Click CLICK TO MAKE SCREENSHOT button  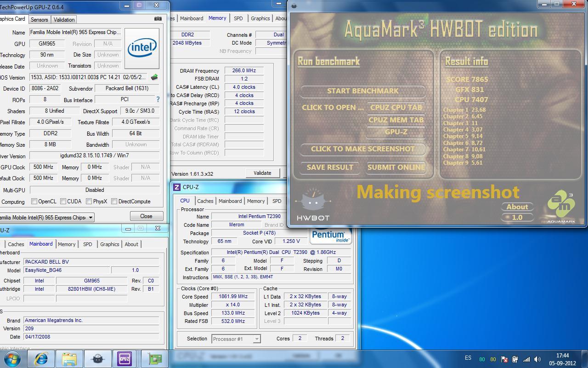coord(363,149)
